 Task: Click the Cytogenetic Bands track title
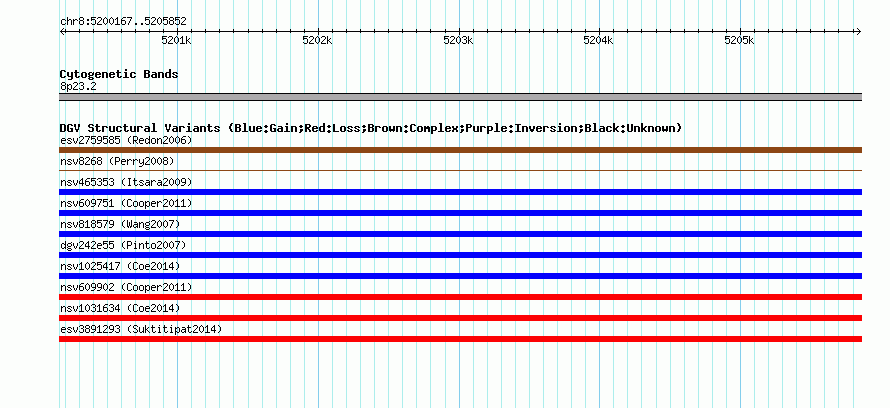pyautogui.click(x=119, y=74)
